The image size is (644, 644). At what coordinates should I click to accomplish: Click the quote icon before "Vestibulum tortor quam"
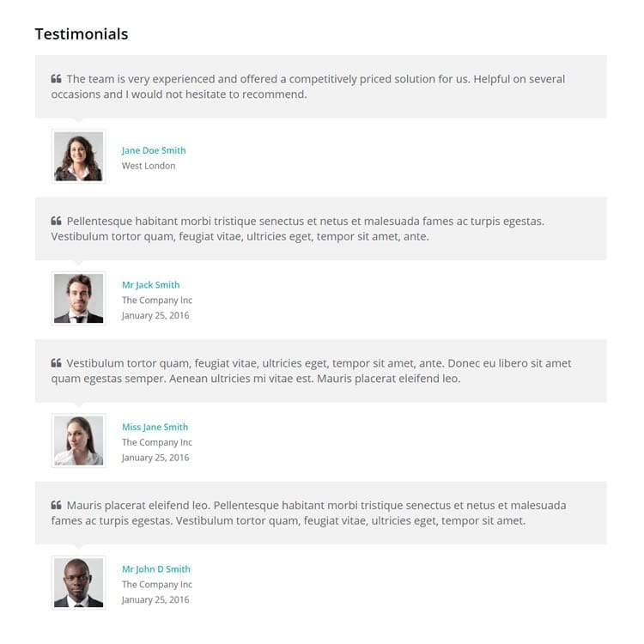click(x=57, y=362)
